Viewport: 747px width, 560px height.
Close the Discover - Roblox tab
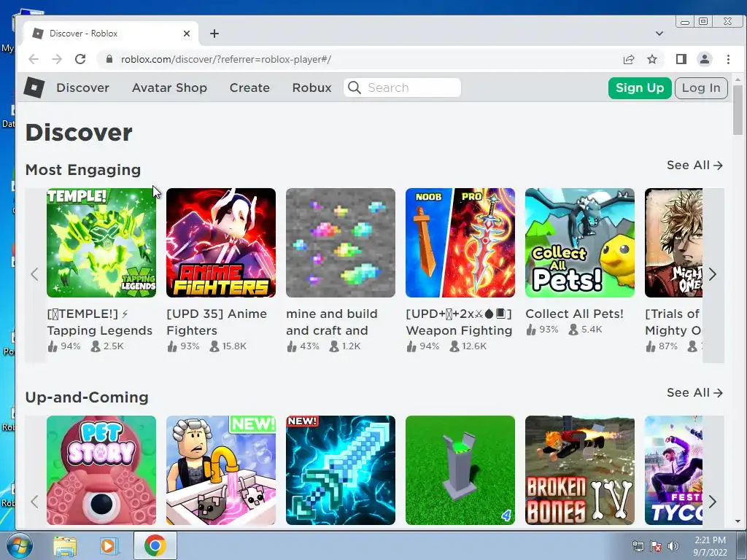tap(187, 34)
